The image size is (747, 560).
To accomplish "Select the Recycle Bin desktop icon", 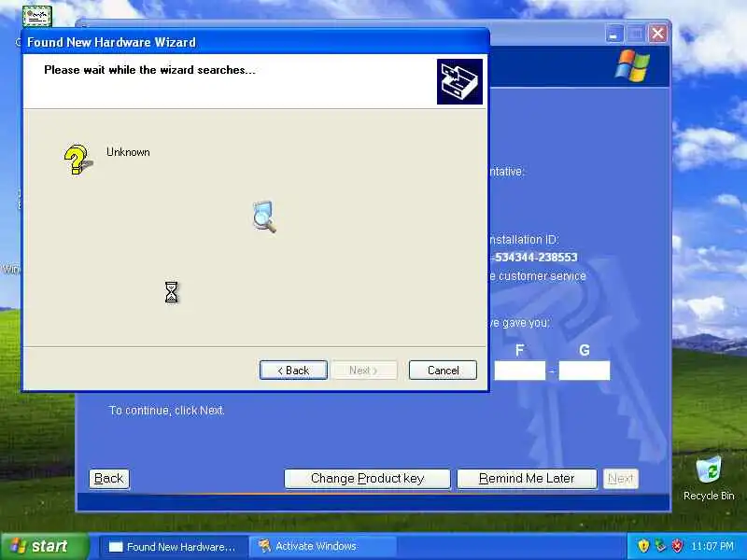I will pyautogui.click(x=709, y=478).
